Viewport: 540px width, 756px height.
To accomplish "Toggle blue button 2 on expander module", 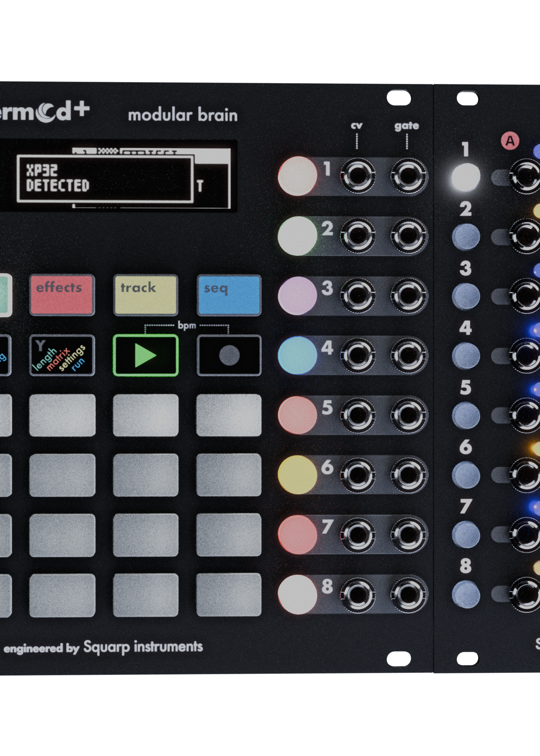I will [x=466, y=237].
